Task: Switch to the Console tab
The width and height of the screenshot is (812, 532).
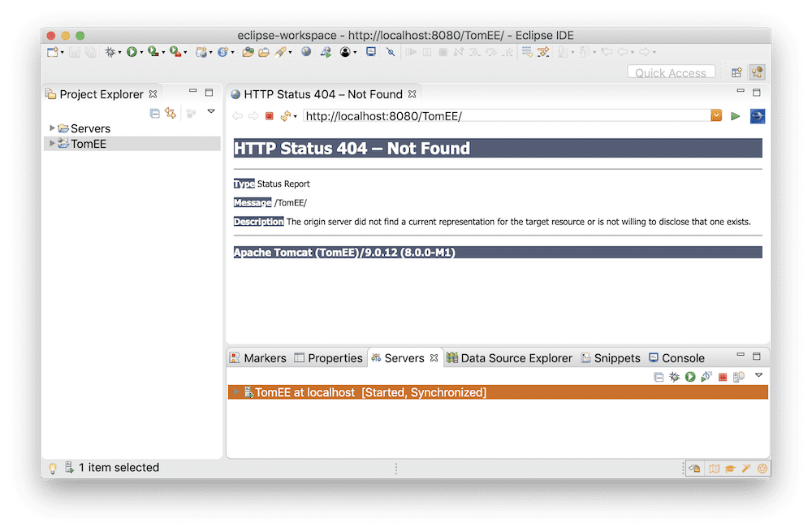Action: pyautogui.click(x=677, y=358)
